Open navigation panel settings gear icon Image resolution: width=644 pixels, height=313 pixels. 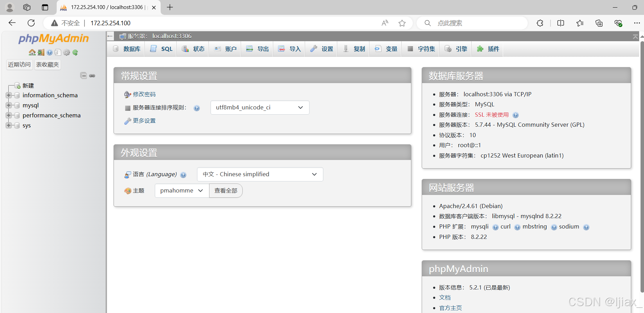[x=66, y=52]
